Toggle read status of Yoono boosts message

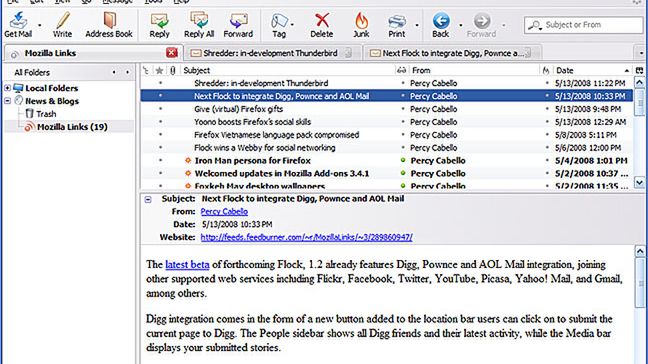403,122
